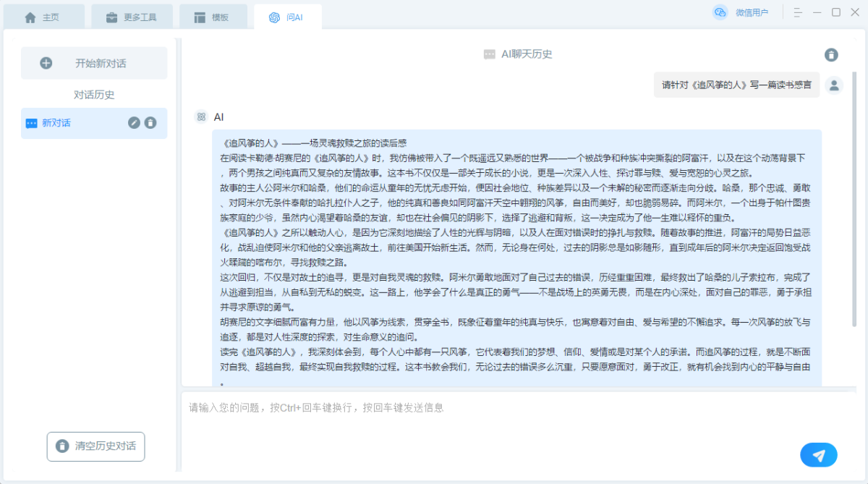The width and height of the screenshot is (868, 484).
Task: Open the 主页 home tab
Action: [43, 17]
